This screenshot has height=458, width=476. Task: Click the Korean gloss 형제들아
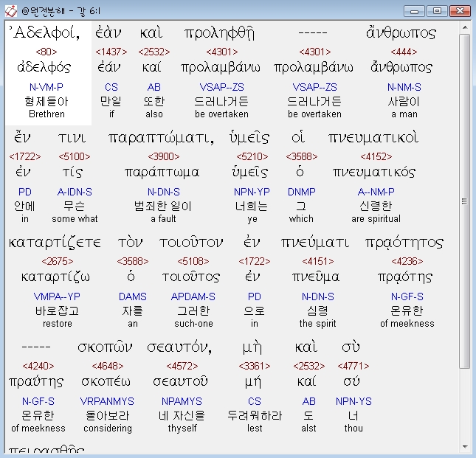tap(46, 101)
